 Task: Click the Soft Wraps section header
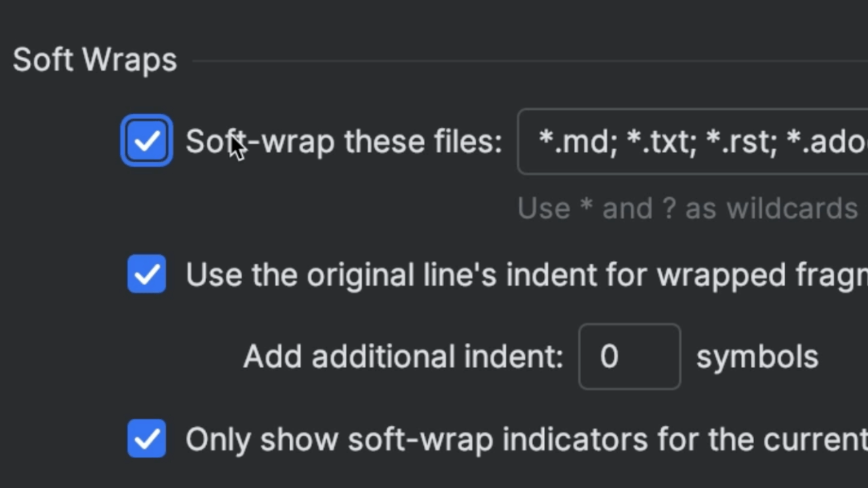point(94,59)
